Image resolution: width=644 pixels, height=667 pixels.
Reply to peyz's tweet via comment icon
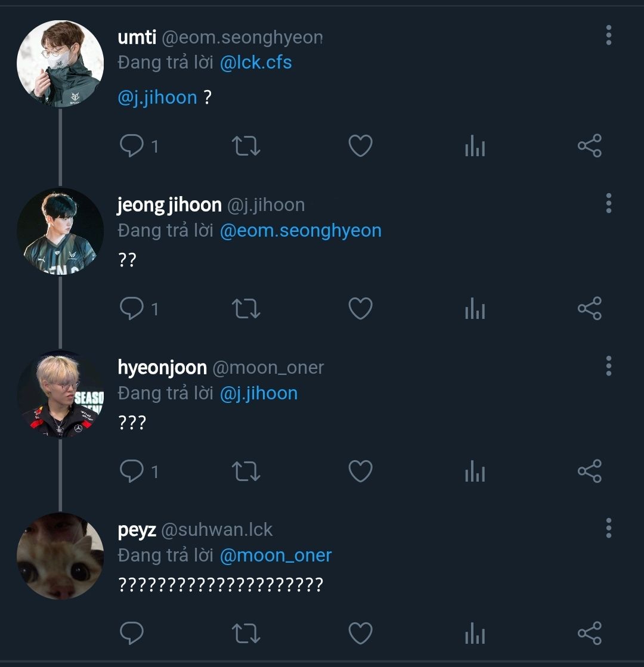click(132, 634)
